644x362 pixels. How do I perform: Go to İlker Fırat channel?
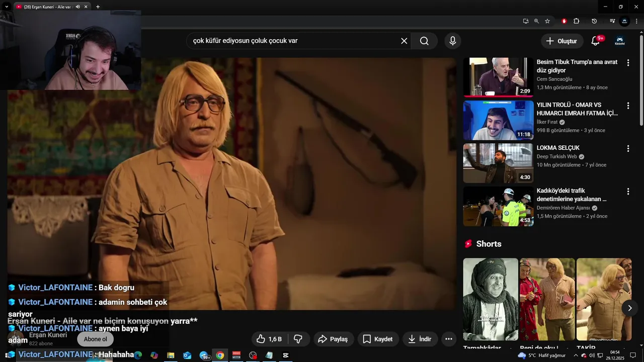[x=547, y=122]
